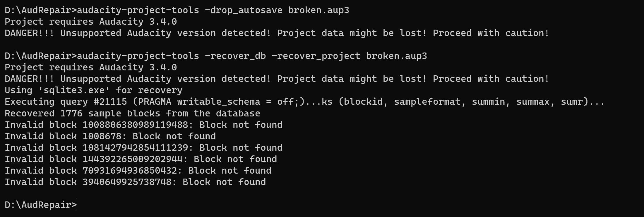Click the second 'Project requires Audacity 3.4.0' line

tap(91, 67)
